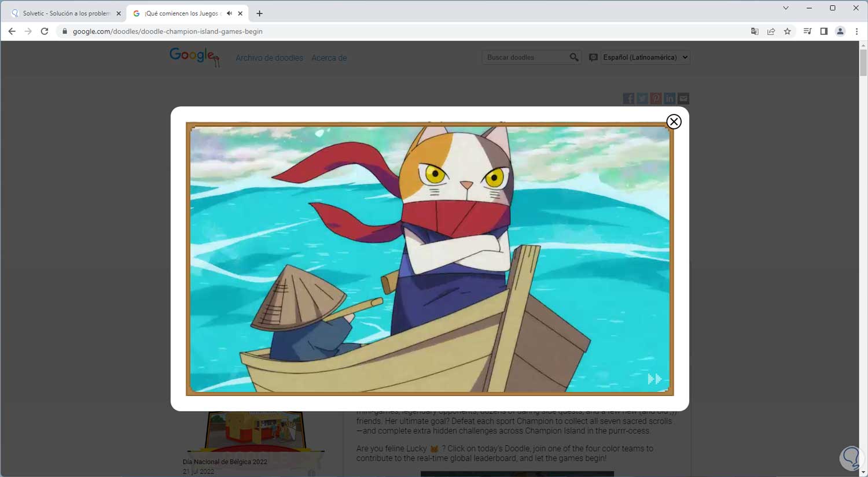
Task: Open the tab search dropdown
Action: [x=785, y=8]
